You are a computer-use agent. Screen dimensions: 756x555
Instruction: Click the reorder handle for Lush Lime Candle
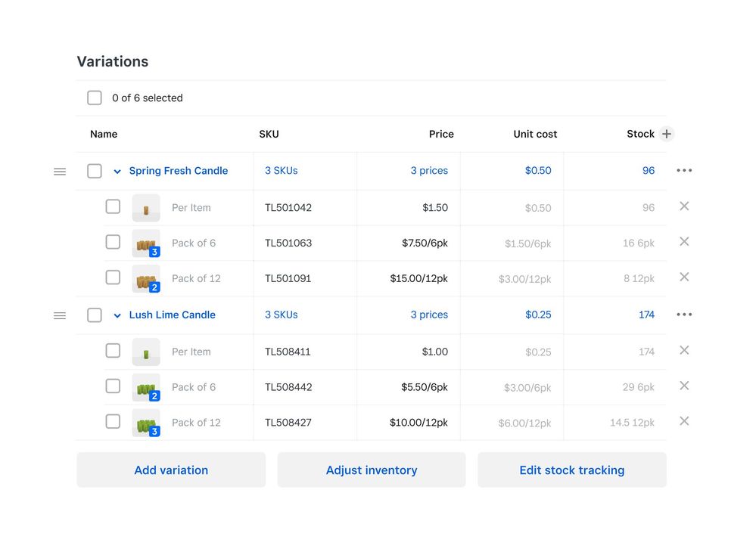[x=60, y=315]
